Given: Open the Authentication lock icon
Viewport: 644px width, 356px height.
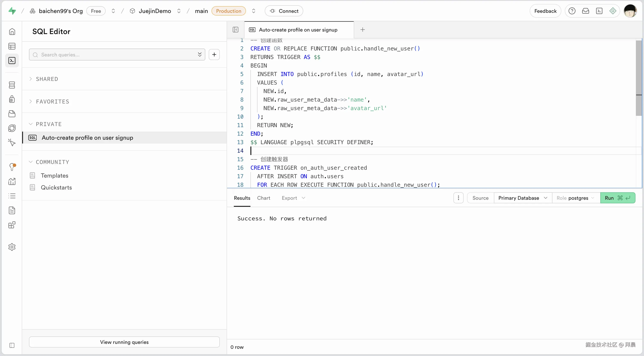Looking at the screenshot, I should 12,99.
